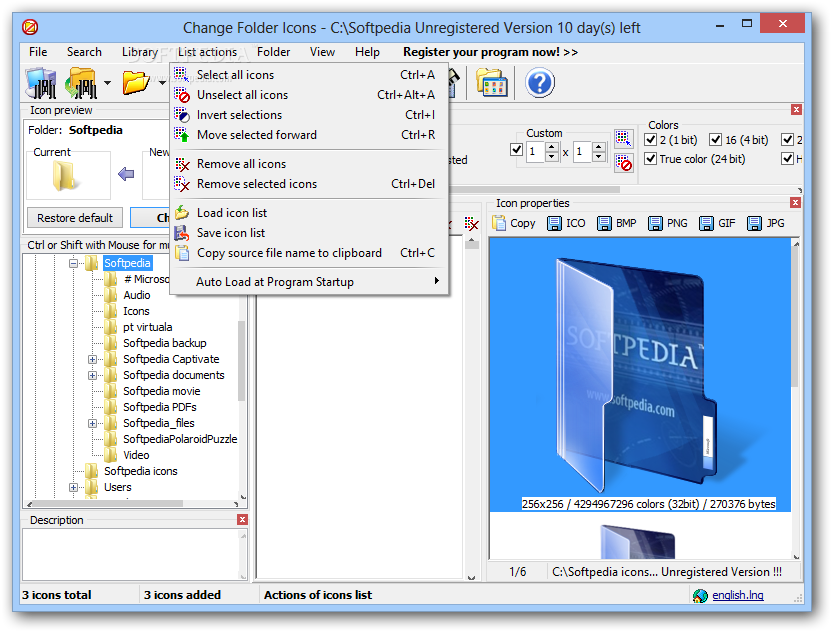Increase the first Custom size spinner value
This screenshot has height=632, width=832.
(x=552, y=147)
